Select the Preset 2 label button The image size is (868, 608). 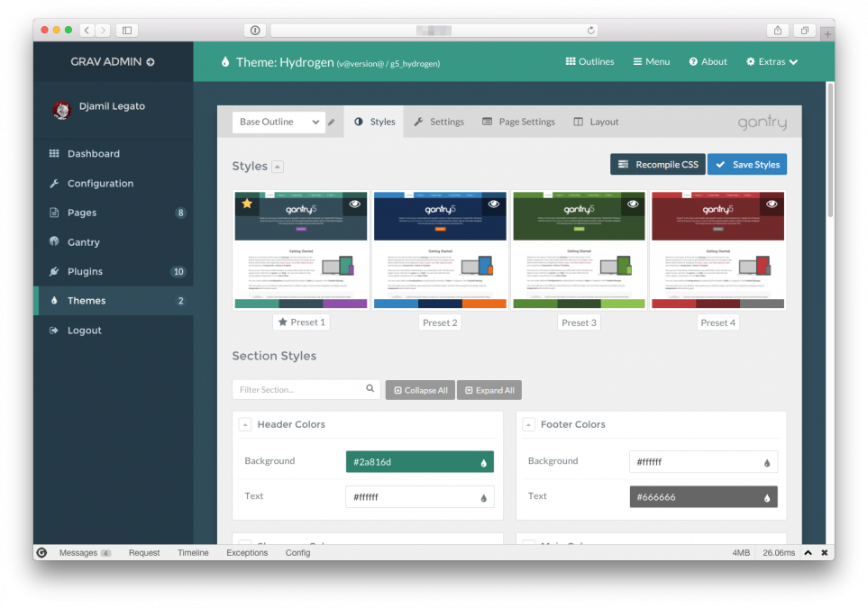click(440, 322)
